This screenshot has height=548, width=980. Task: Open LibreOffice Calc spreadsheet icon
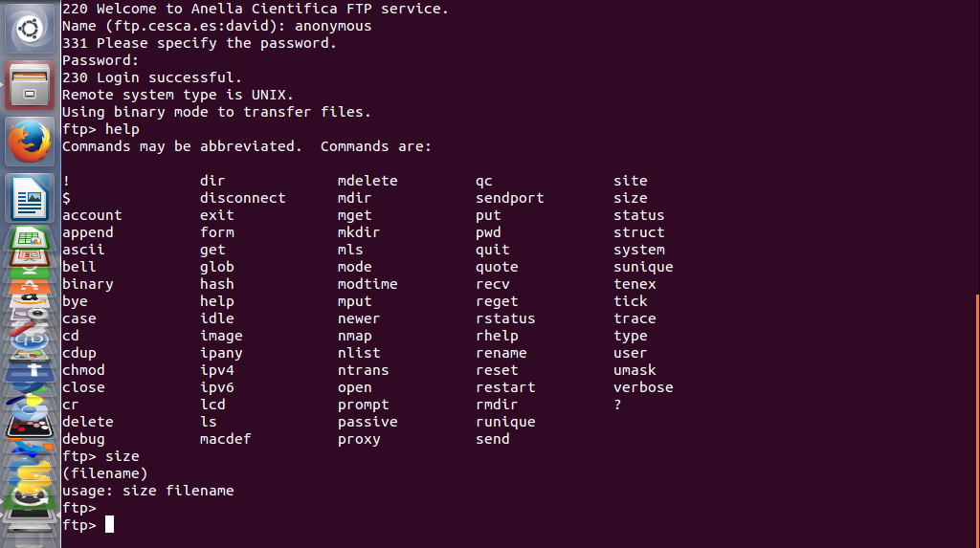click(x=30, y=236)
